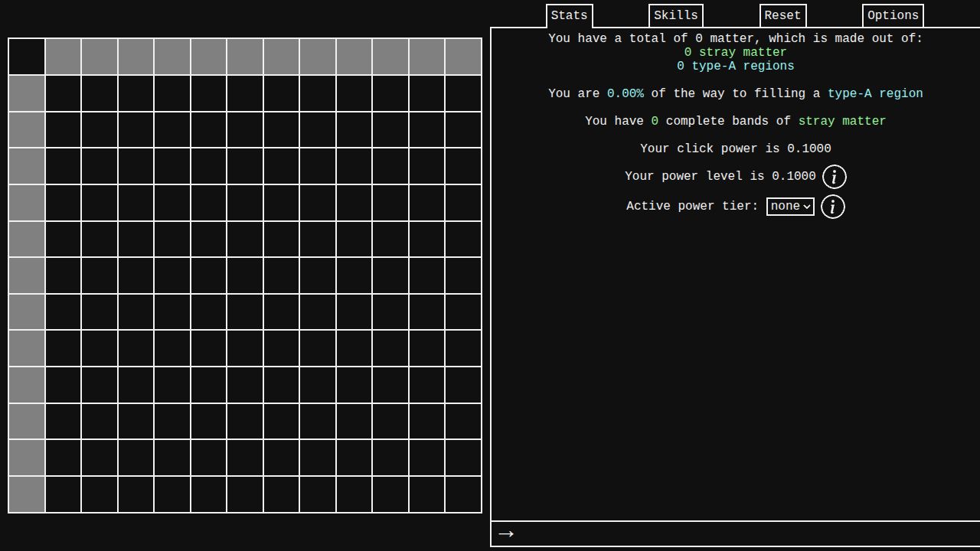Open the Reset tab
Image resolution: width=980 pixels, height=551 pixels.
[782, 15]
